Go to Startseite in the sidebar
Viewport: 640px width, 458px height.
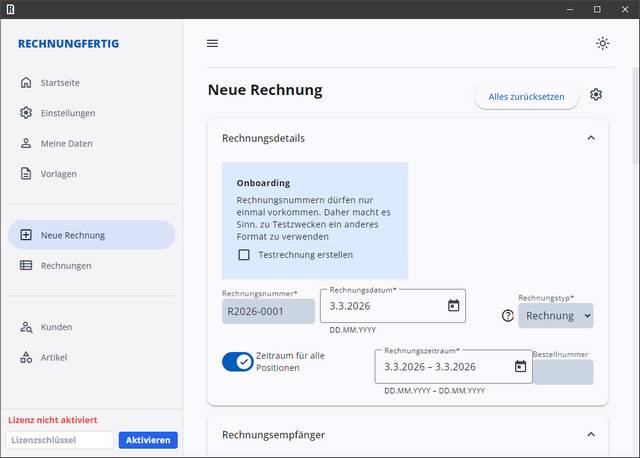tap(60, 82)
